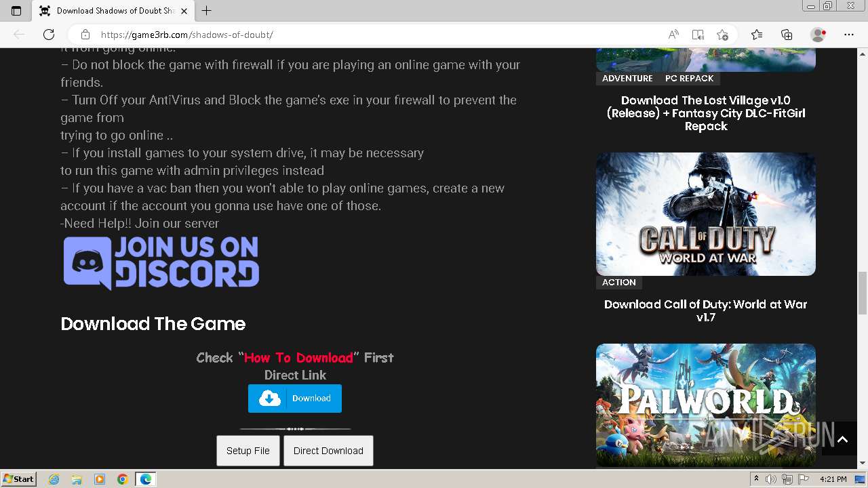Click the Direct Download button
This screenshot has height=488, width=868.
click(x=328, y=451)
